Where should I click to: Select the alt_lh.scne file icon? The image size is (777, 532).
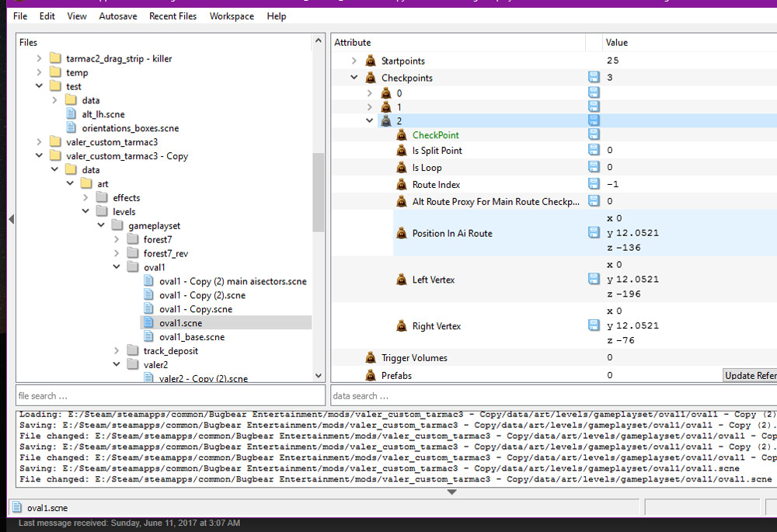click(x=71, y=114)
